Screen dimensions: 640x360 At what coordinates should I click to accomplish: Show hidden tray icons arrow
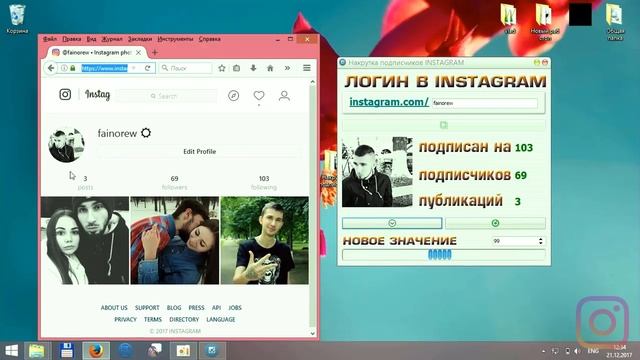(x=543, y=351)
